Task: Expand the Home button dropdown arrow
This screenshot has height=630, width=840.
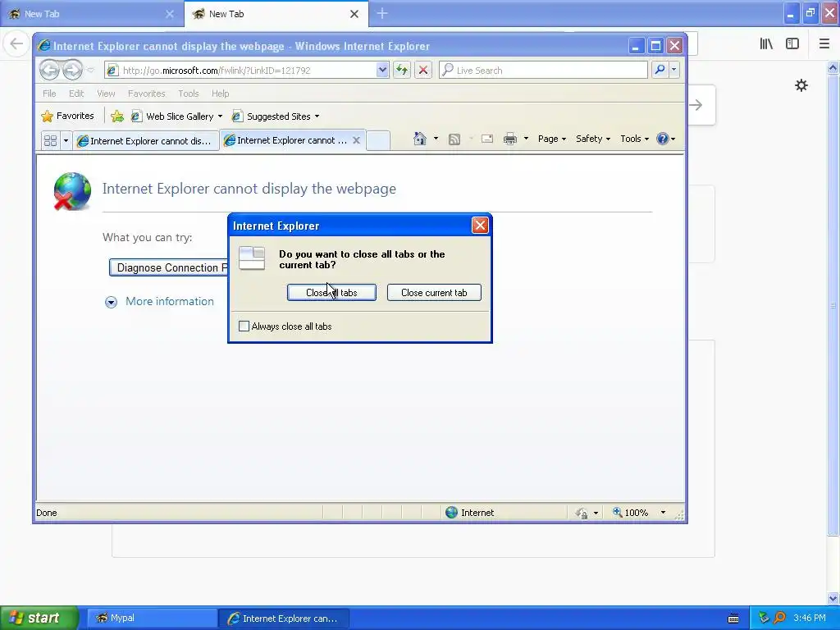Action: (x=436, y=139)
